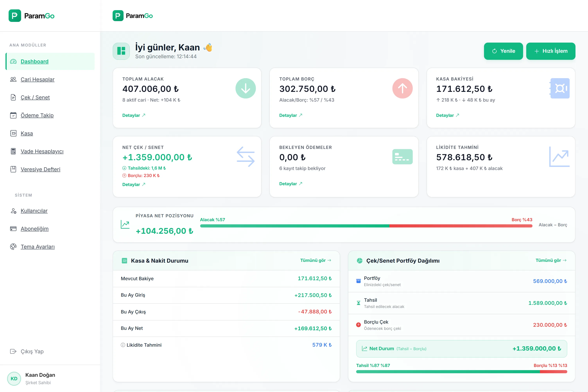
Task: Open the Kasa safe icon
Action: [x=13, y=133]
